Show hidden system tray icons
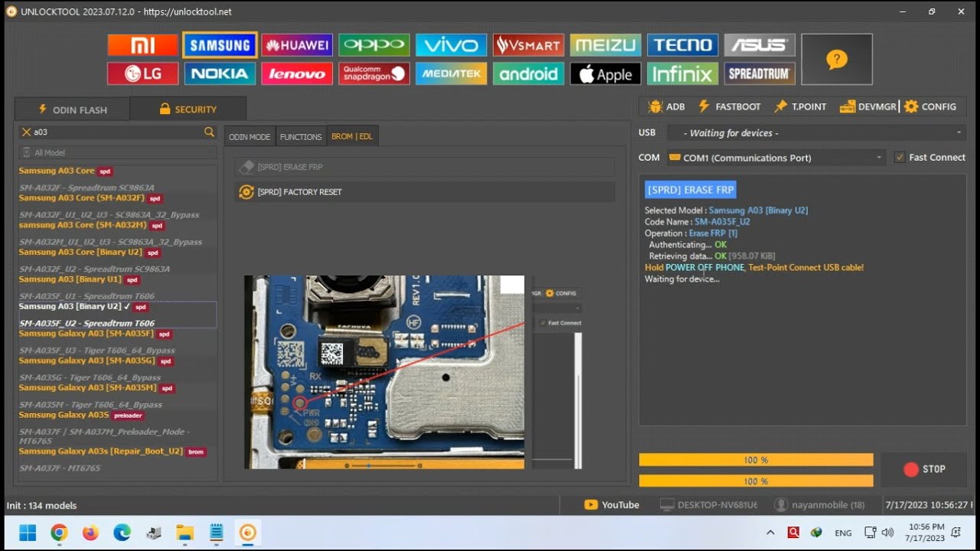Viewport: 980px width, 551px height. pos(770,533)
